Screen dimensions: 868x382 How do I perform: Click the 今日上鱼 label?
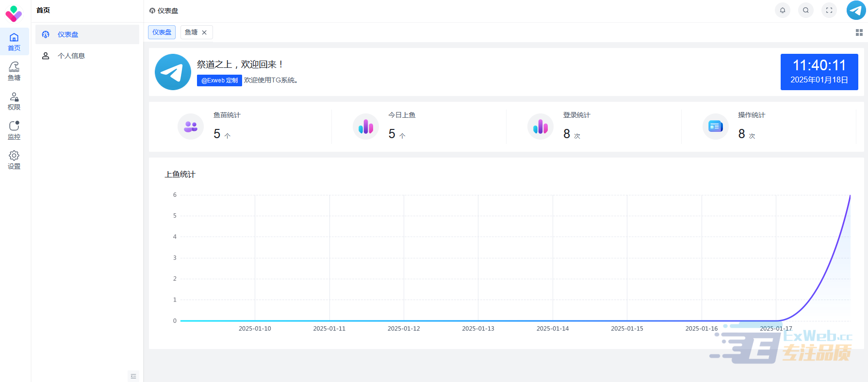[402, 115]
